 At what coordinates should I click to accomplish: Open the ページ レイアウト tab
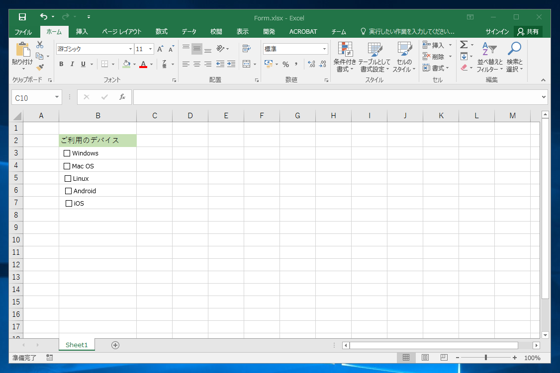point(121,31)
